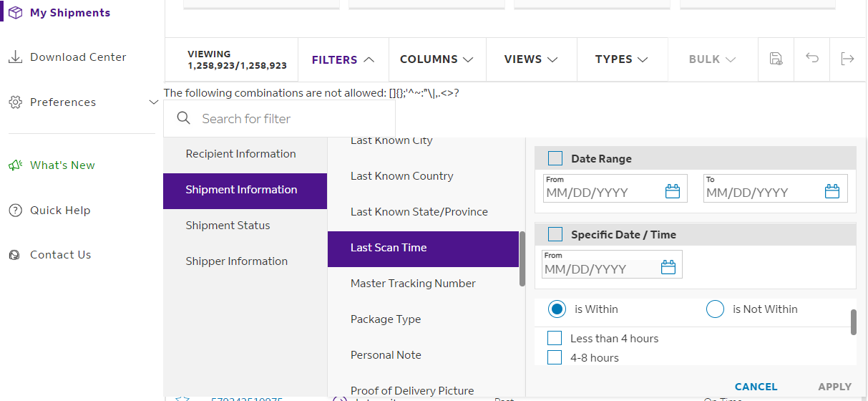868x401 pixels.
Task: Open the COLUMNS dropdown
Action: point(437,59)
